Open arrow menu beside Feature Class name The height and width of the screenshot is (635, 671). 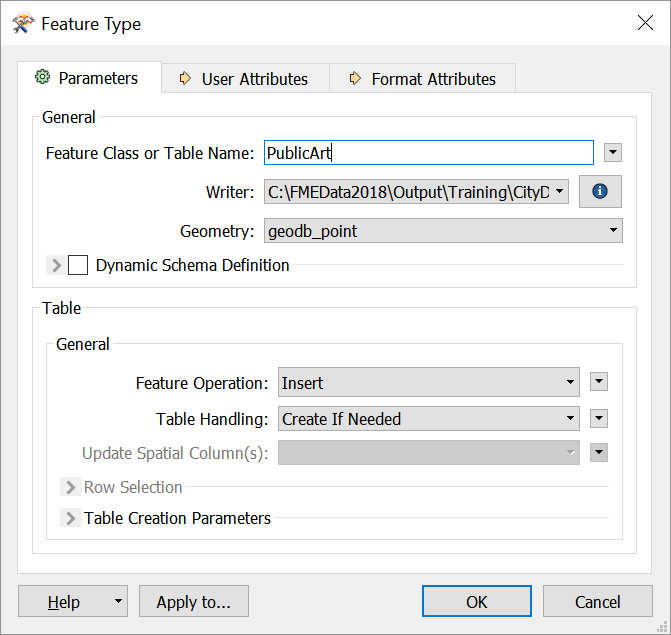tap(613, 152)
